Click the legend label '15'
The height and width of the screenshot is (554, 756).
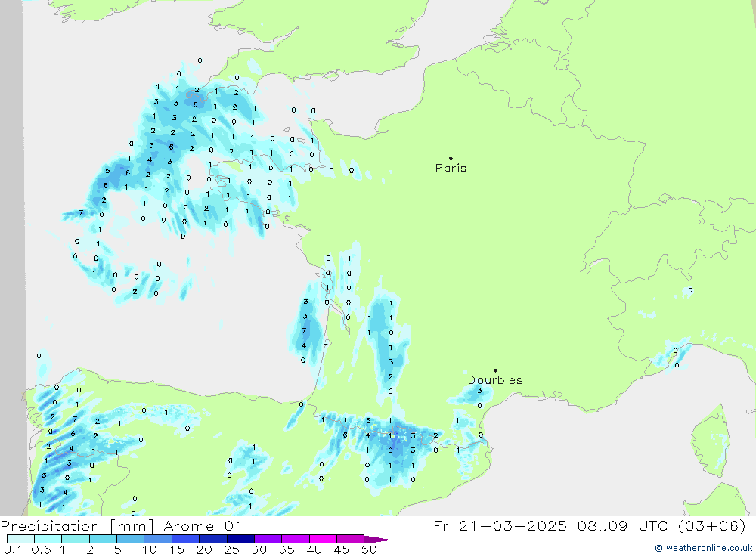(x=177, y=549)
